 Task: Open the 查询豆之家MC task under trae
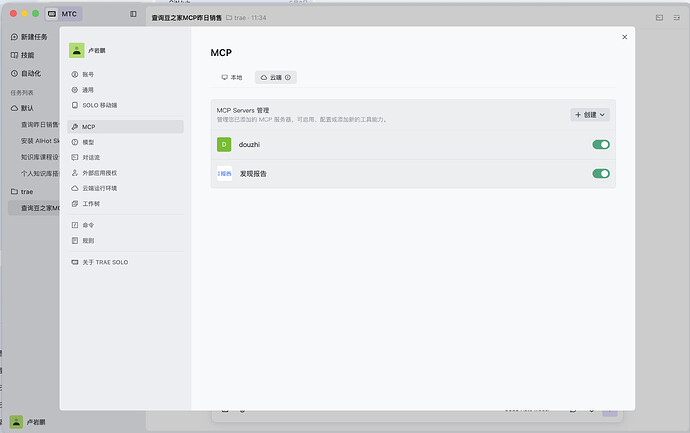(34, 208)
